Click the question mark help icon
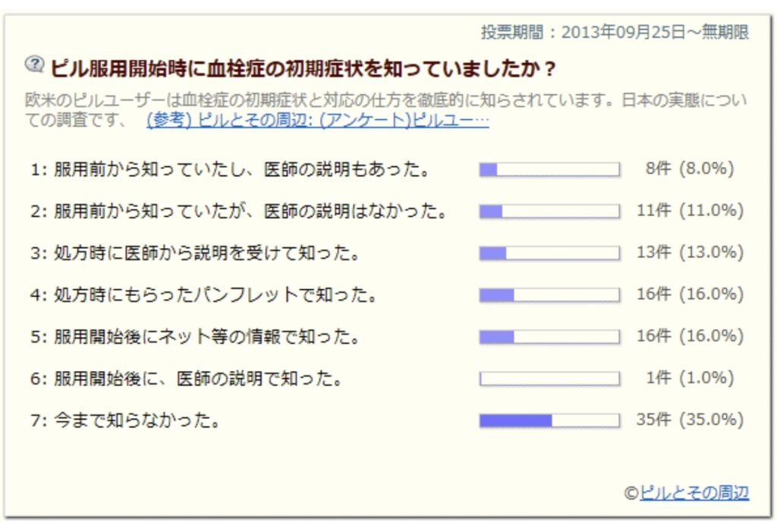The width and height of the screenshot is (777, 532). 34,65
